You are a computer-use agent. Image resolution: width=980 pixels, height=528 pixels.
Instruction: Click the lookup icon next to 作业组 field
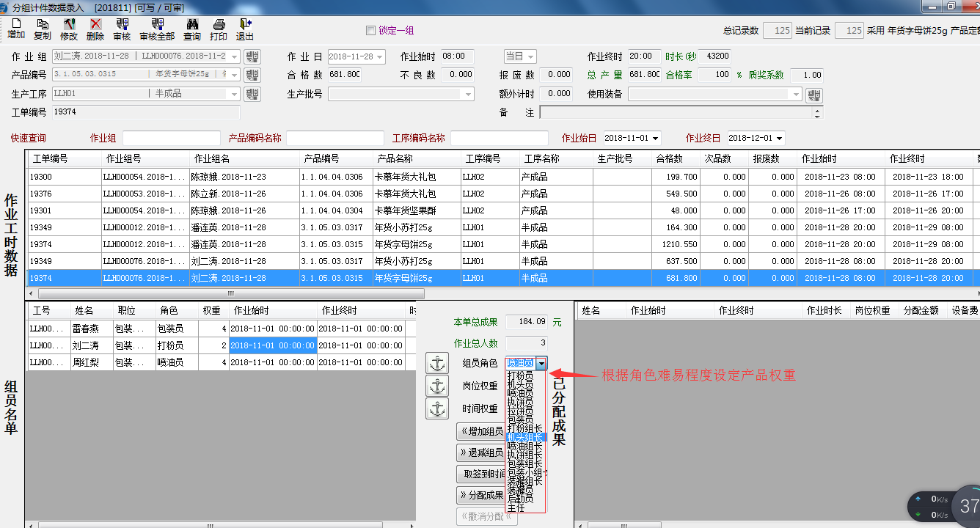click(x=252, y=56)
